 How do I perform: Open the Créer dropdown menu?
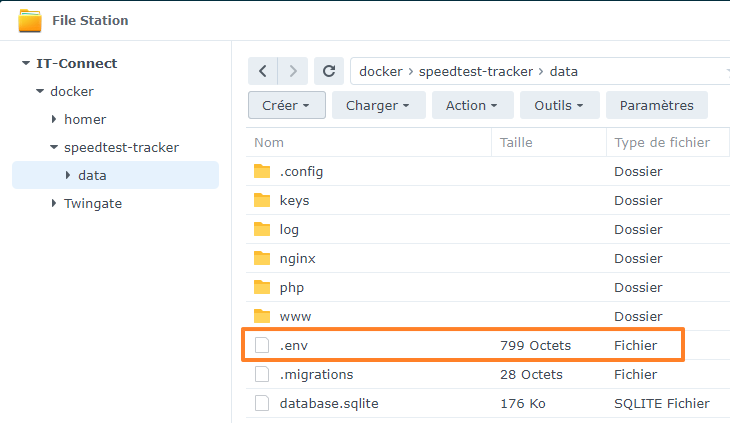[287, 105]
